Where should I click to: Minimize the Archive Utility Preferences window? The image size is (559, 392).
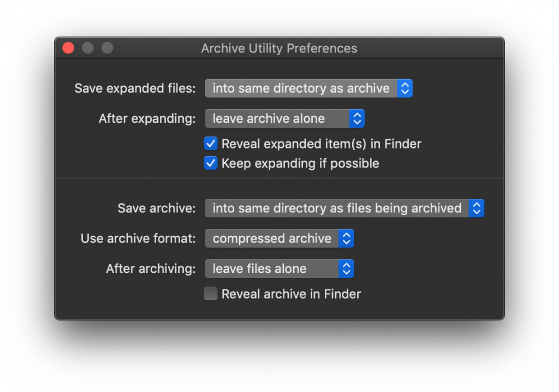(x=87, y=47)
